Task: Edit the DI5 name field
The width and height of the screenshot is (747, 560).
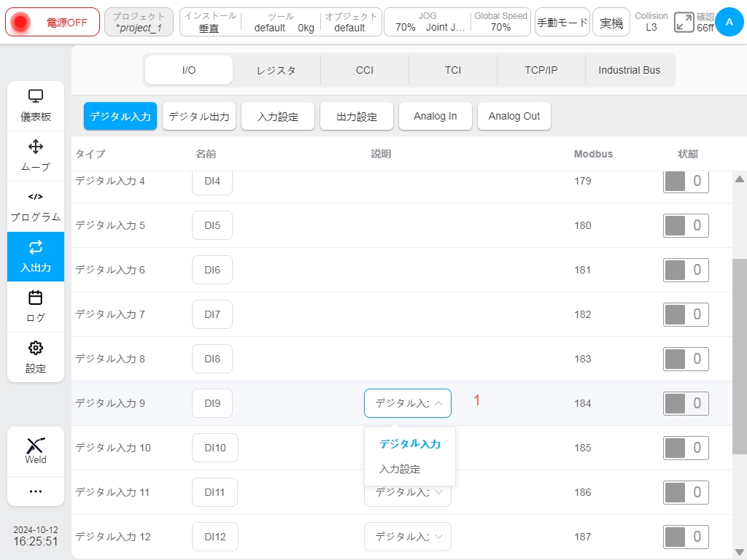Action: [x=212, y=225]
